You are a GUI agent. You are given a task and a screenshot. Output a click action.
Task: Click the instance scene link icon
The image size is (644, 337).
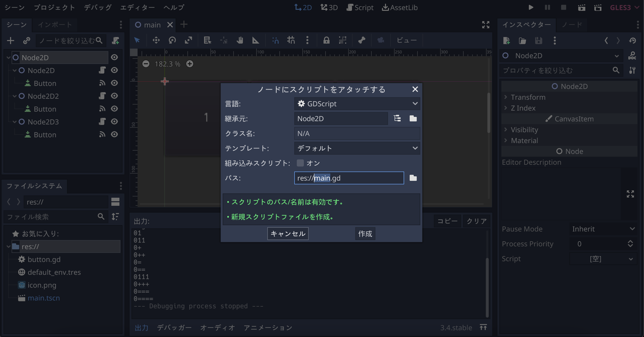coord(26,40)
